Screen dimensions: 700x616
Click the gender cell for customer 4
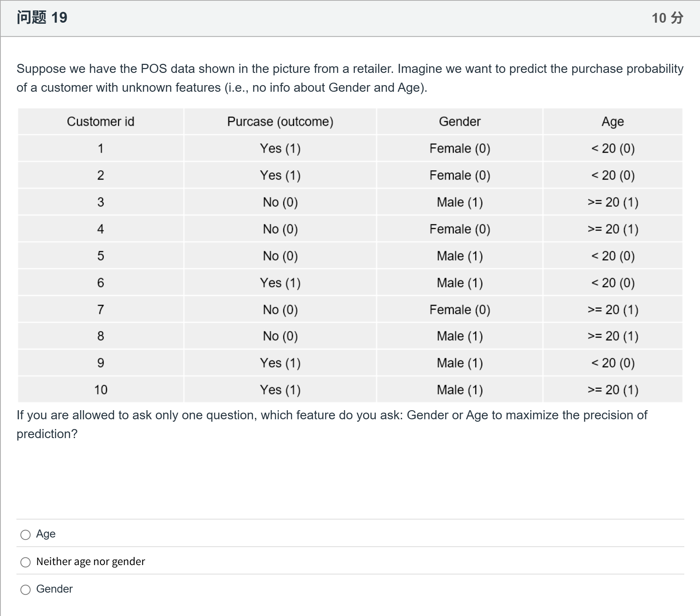[x=460, y=229]
